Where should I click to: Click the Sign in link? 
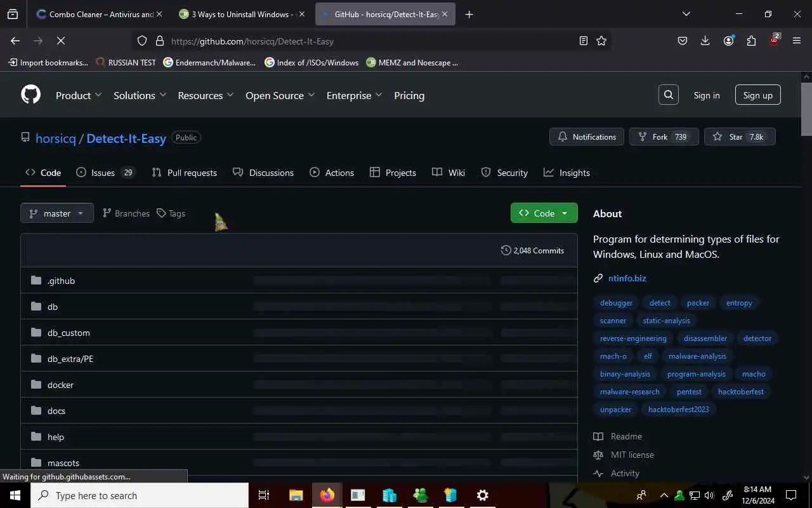[707, 95]
